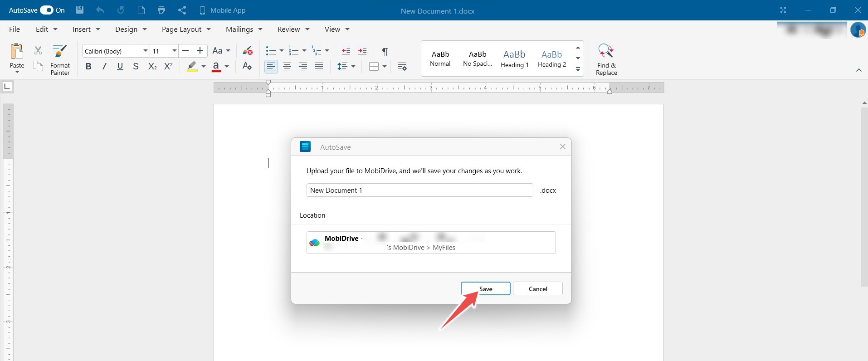Image resolution: width=868 pixels, height=361 pixels.
Task: Justify the paragraph text
Action: 319,67
